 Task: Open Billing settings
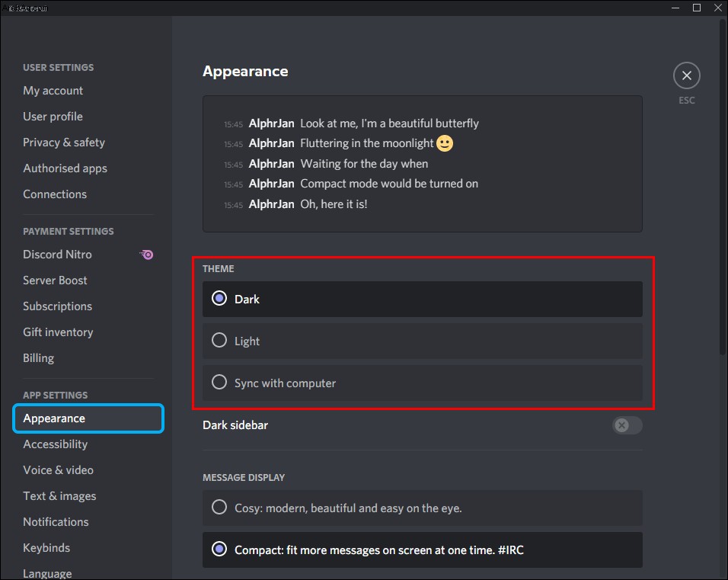point(39,358)
